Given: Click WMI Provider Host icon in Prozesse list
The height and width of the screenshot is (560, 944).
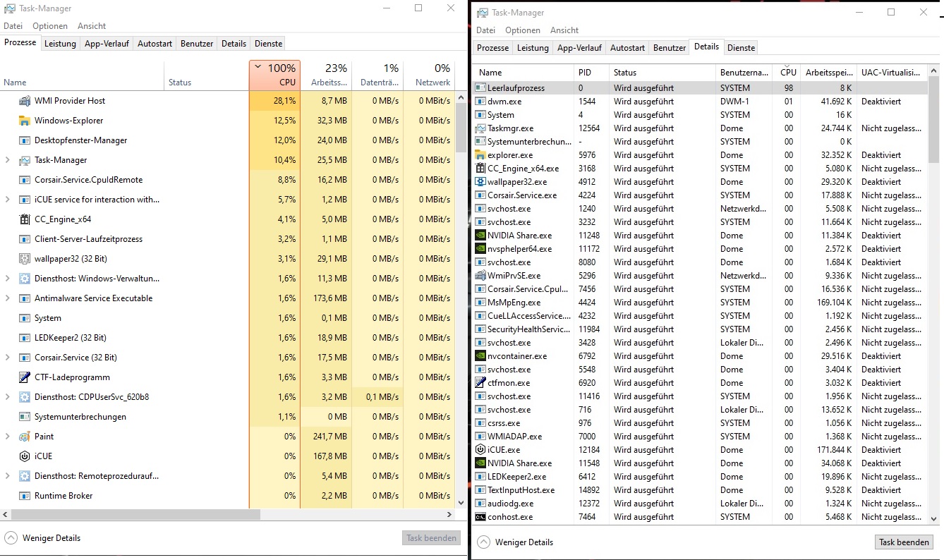Looking at the screenshot, I should click(x=25, y=101).
